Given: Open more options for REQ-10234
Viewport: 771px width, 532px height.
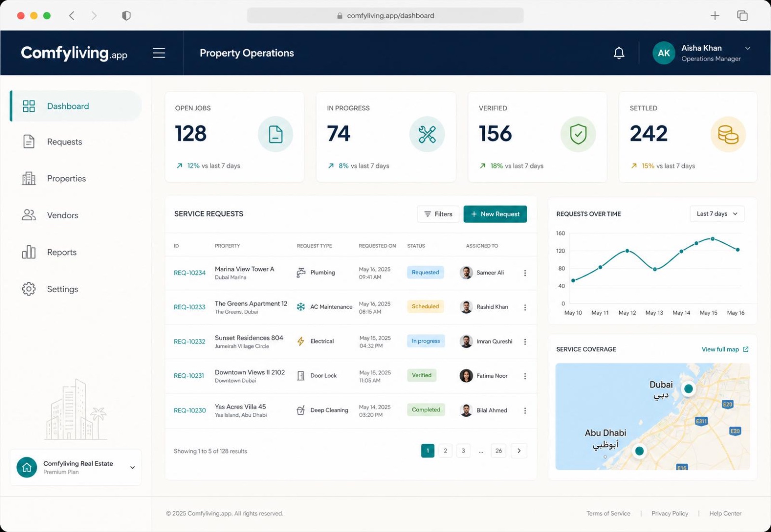Looking at the screenshot, I should click(525, 273).
